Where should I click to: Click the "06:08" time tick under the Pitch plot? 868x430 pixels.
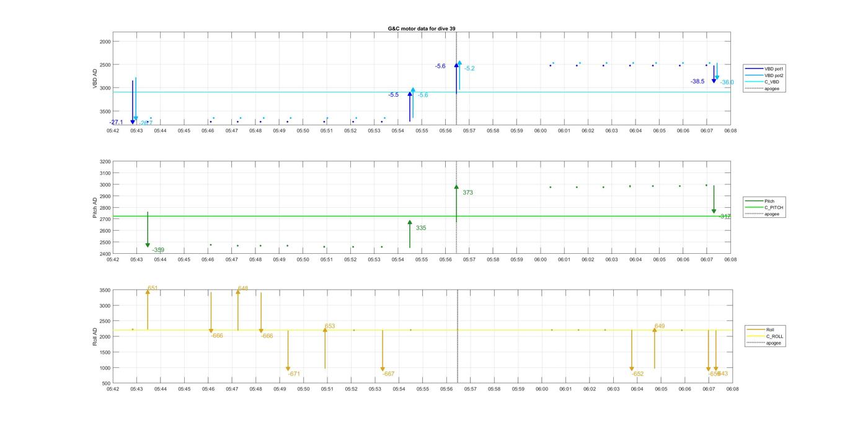pyautogui.click(x=730, y=259)
